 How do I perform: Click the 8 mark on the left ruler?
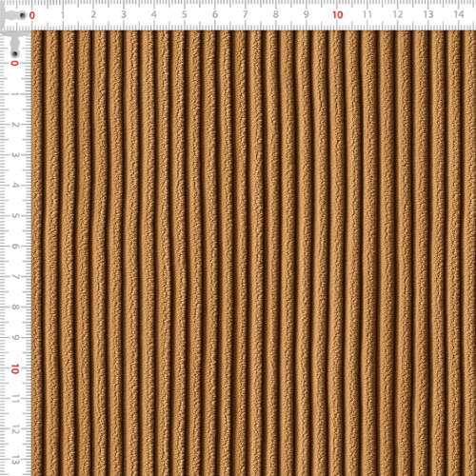tap(15, 307)
